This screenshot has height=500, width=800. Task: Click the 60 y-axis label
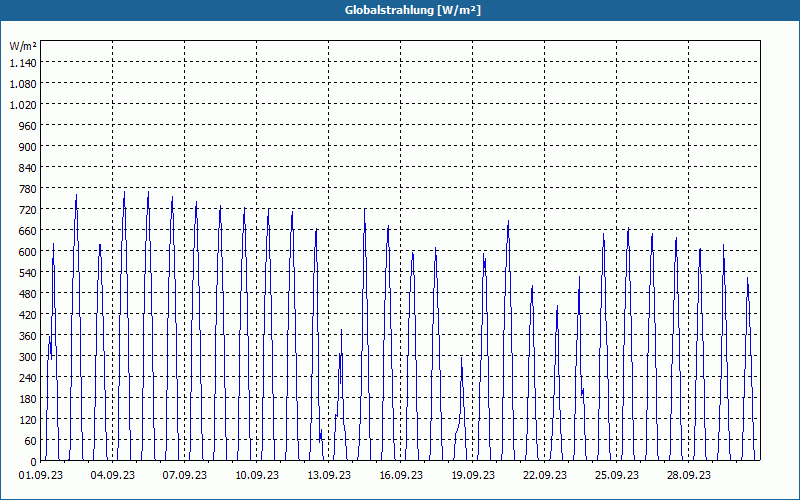tap(31, 441)
